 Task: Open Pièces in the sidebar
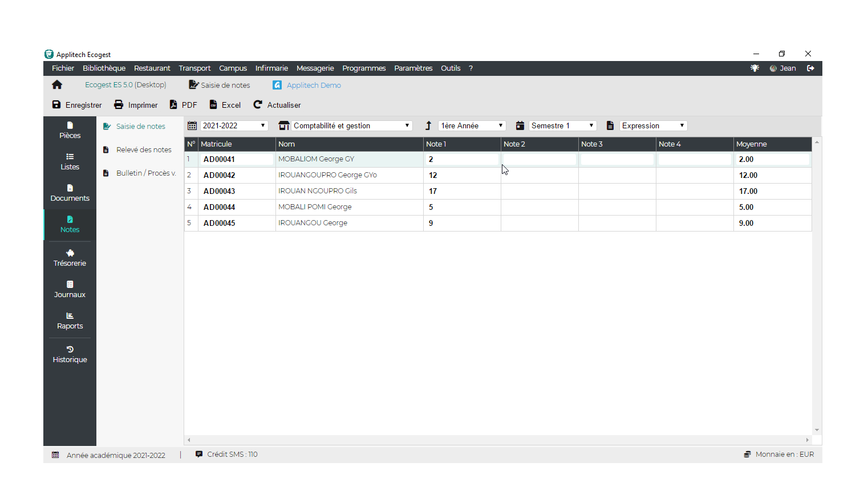(x=70, y=131)
